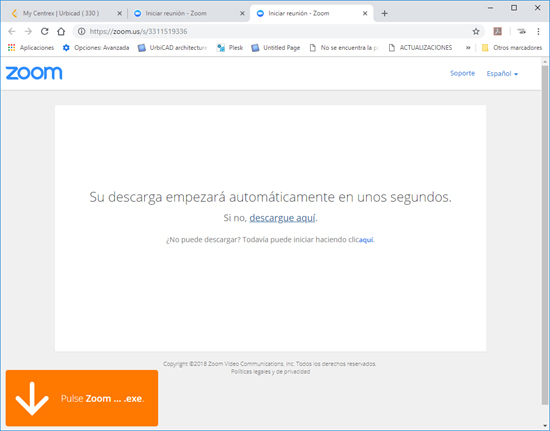
Task: View site info icon in address bar
Action: 81,32
